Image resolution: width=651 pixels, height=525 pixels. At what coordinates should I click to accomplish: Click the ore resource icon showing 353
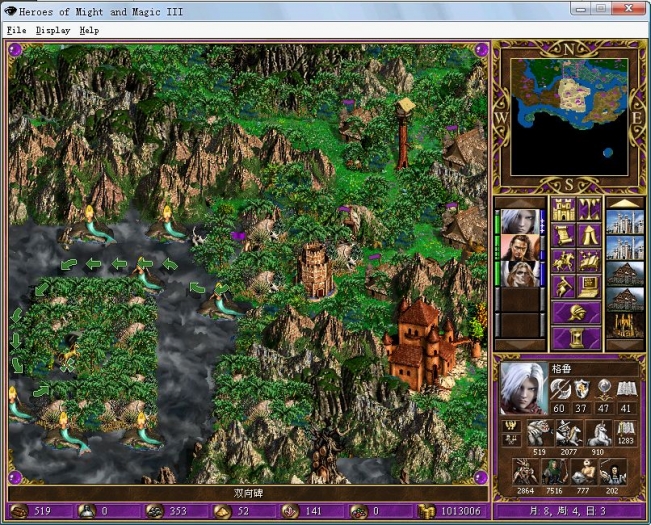[154, 511]
